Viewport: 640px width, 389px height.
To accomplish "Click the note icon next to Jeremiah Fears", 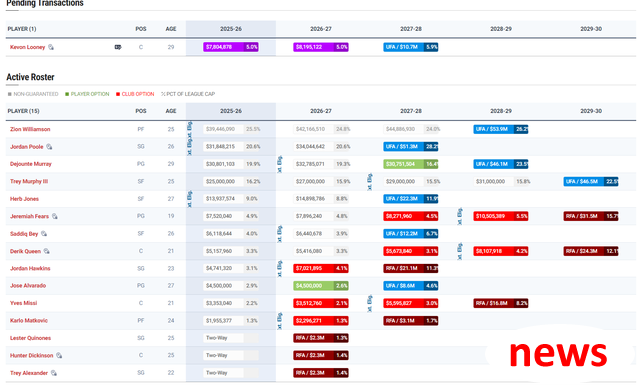I will pos(55,216).
